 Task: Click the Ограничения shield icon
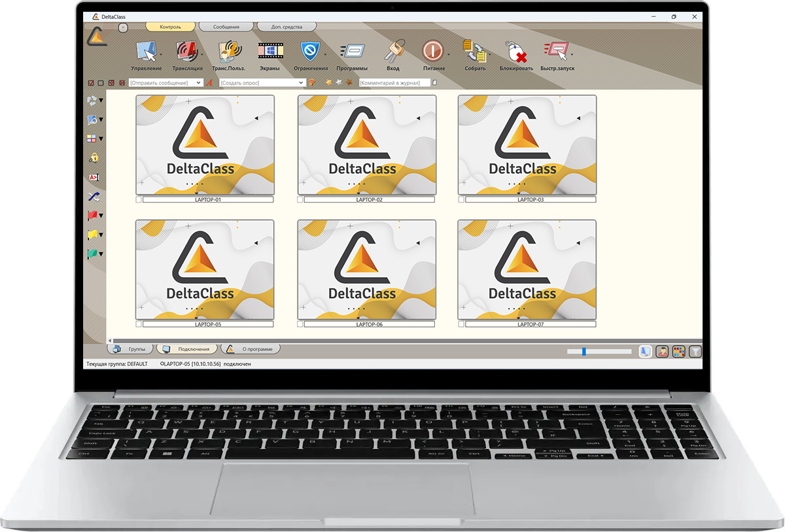tap(309, 52)
